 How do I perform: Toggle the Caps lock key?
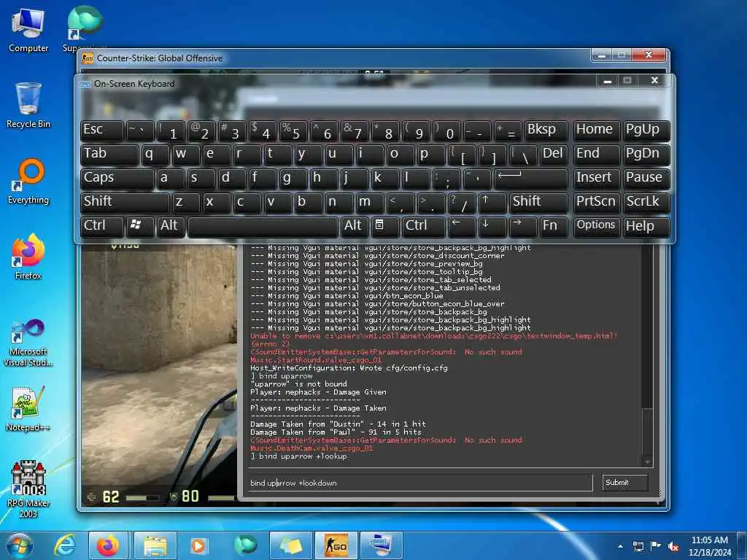point(117,178)
